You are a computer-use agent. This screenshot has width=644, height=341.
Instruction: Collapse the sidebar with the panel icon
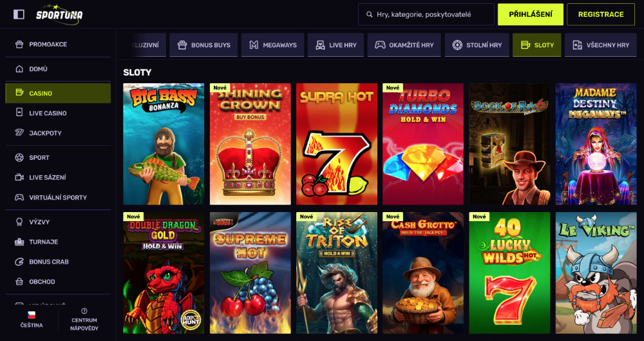[19, 14]
